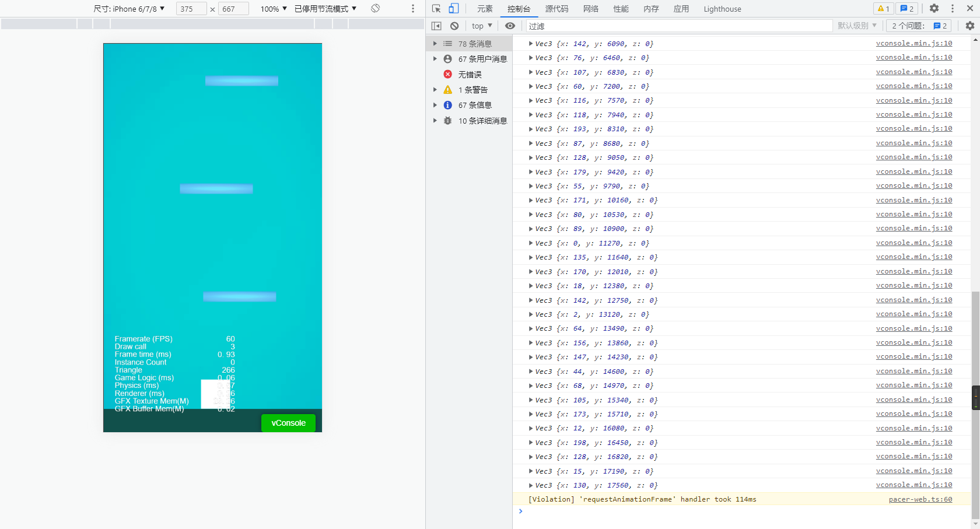Open the 100% zoom dropdown

point(274,9)
